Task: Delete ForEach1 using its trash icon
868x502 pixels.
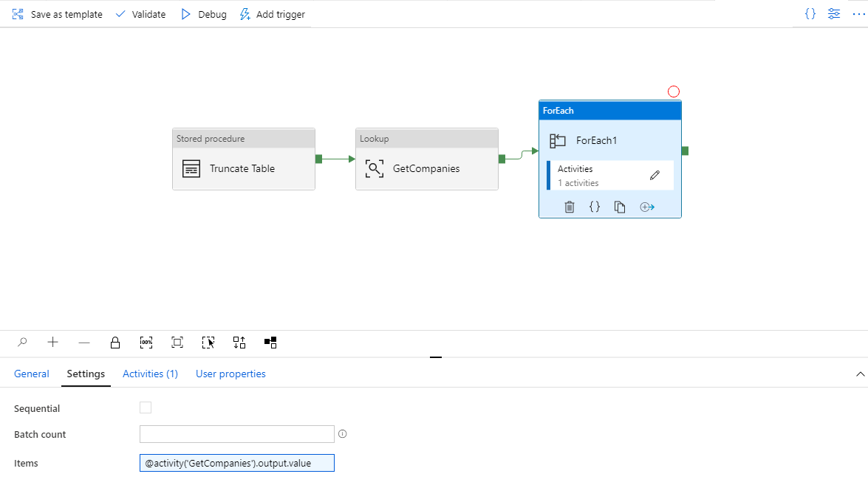Action: 569,207
